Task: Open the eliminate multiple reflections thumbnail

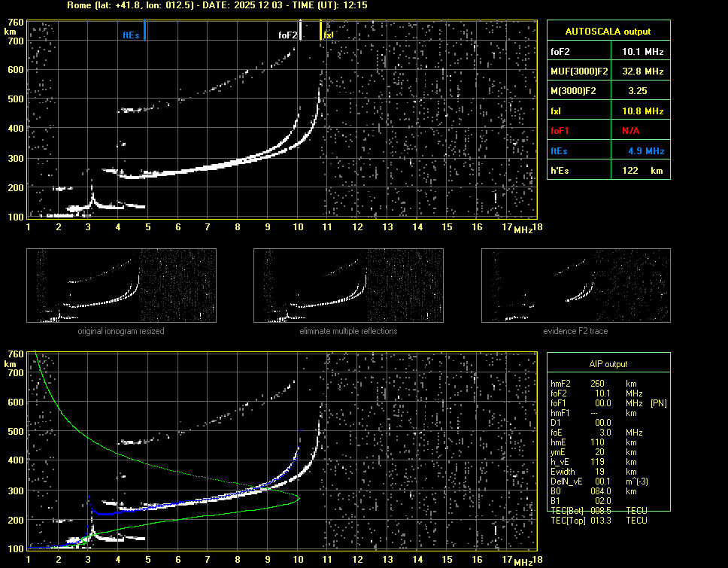Action: [x=348, y=286]
